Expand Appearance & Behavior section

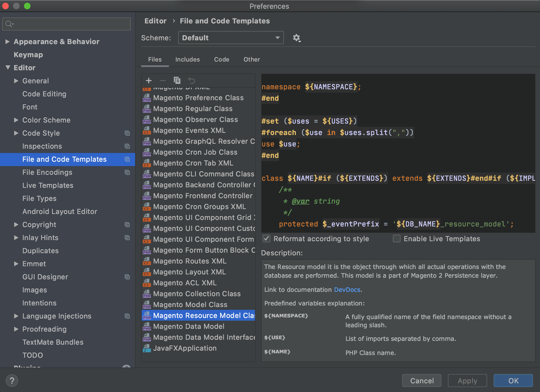click(8, 41)
